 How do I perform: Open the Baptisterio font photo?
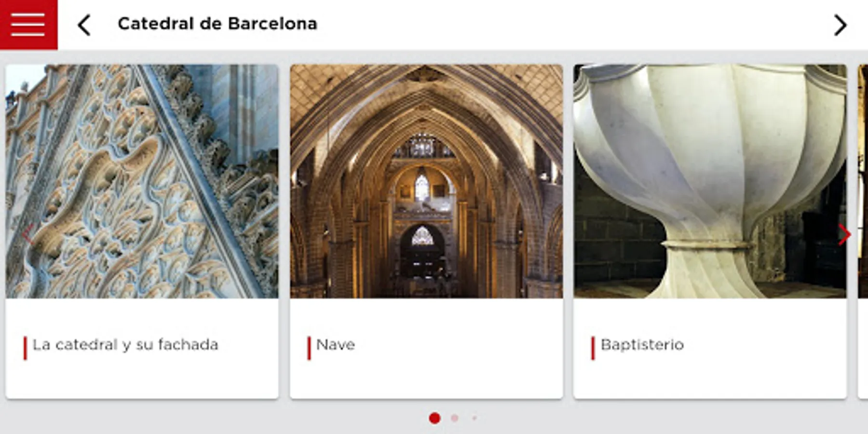point(710,181)
